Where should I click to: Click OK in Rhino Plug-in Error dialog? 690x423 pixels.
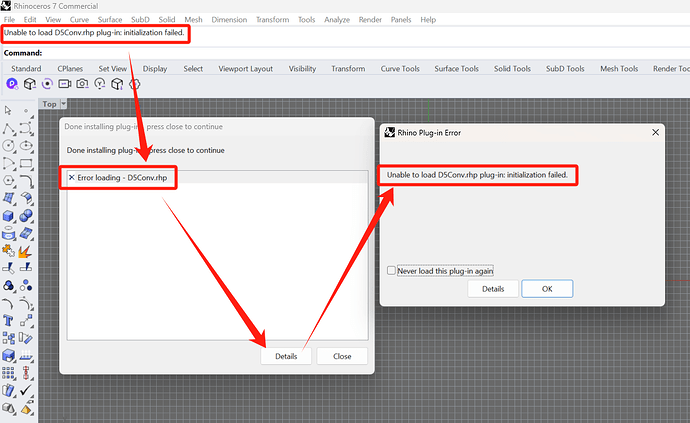pos(547,289)
